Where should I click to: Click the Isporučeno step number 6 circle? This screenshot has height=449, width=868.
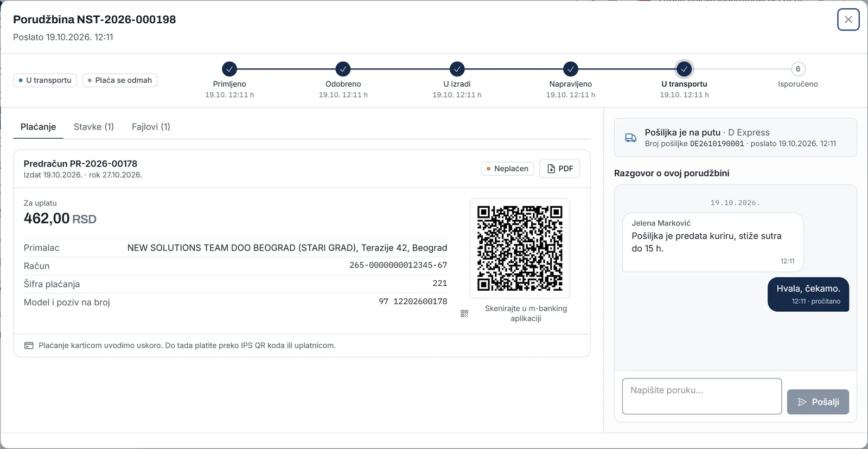pyautogui.click(x=797, y=69)
